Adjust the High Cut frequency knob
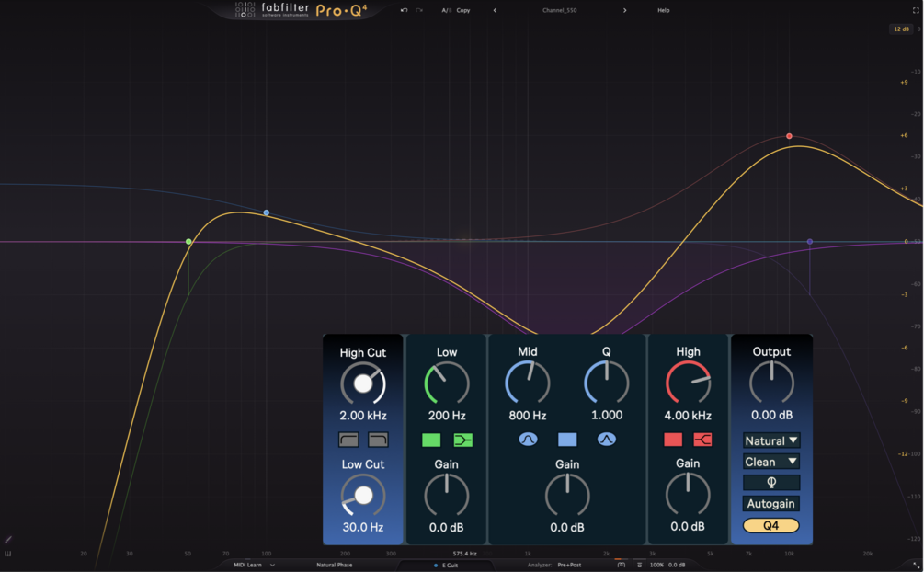This screenshot has height=572, width=924. 363,383
